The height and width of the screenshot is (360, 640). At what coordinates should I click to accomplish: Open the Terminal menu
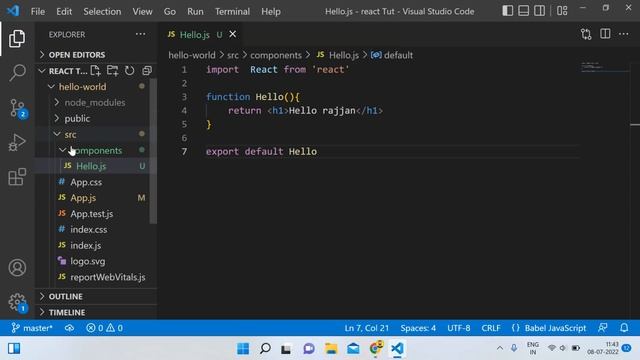pyautogui.click(x=232, y=11)
